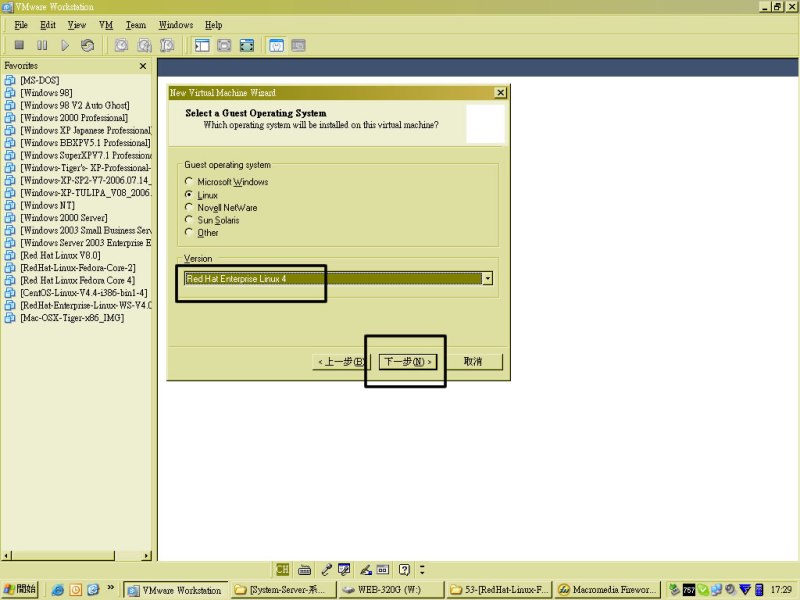Switch to WEB-320G (W:) taskbar button

[x=391, y=590]
